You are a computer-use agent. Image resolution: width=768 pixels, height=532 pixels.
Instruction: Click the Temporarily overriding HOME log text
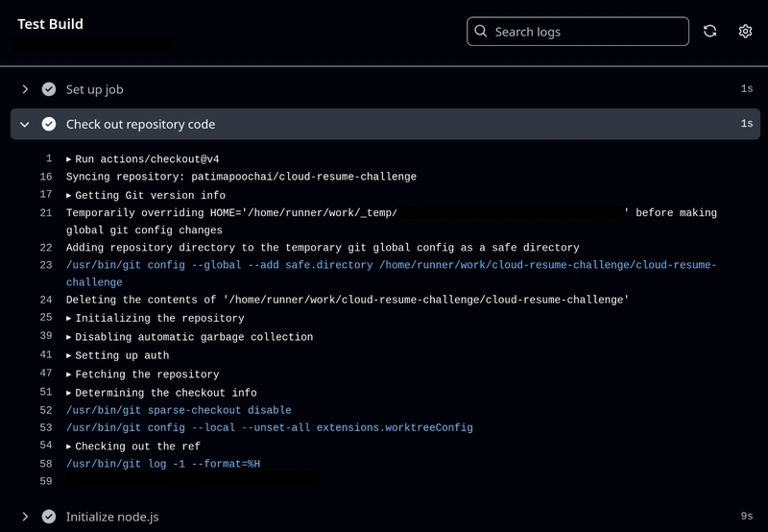point(392,222)
